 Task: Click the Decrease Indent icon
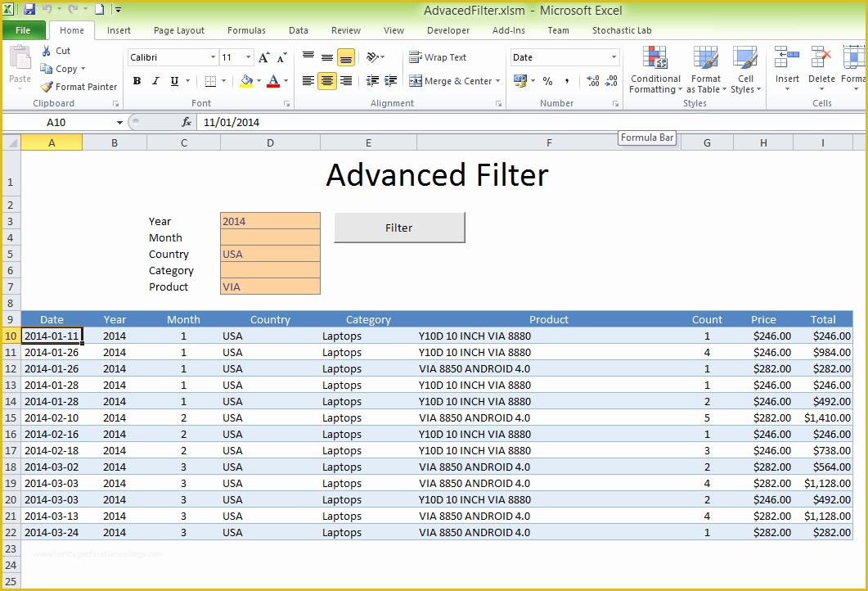point(372,81)
